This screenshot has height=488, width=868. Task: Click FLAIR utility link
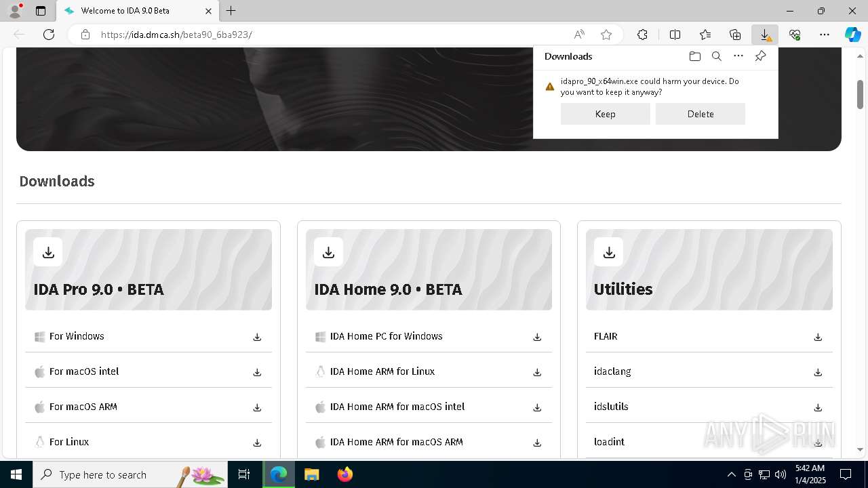(x=606, y=336)
